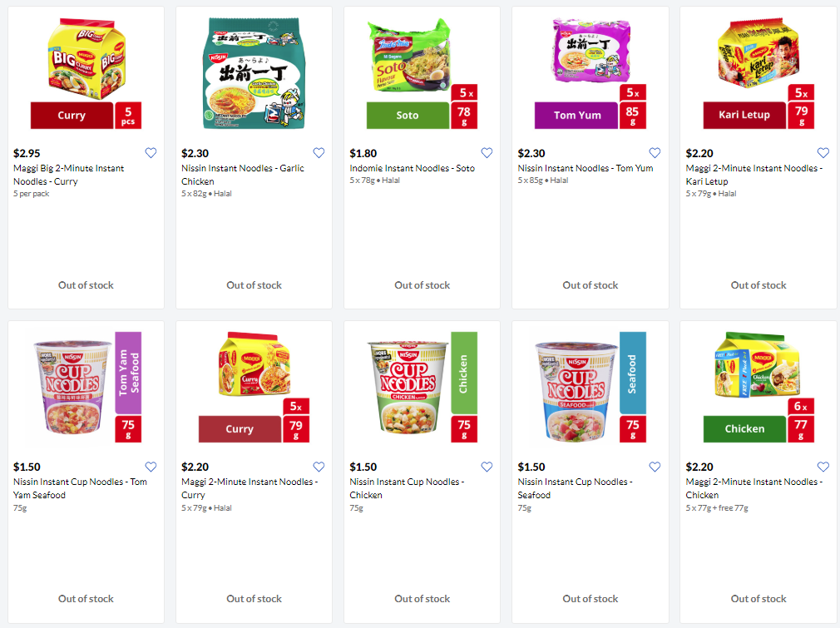Wishlist Nissin Cup Noodles Tom Yam Seafood
The width and height of the screenshot is (840, 628).
[x=151, y=467]
